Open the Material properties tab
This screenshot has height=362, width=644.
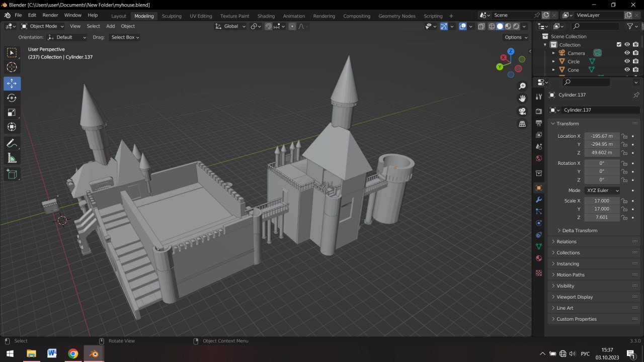539,258
